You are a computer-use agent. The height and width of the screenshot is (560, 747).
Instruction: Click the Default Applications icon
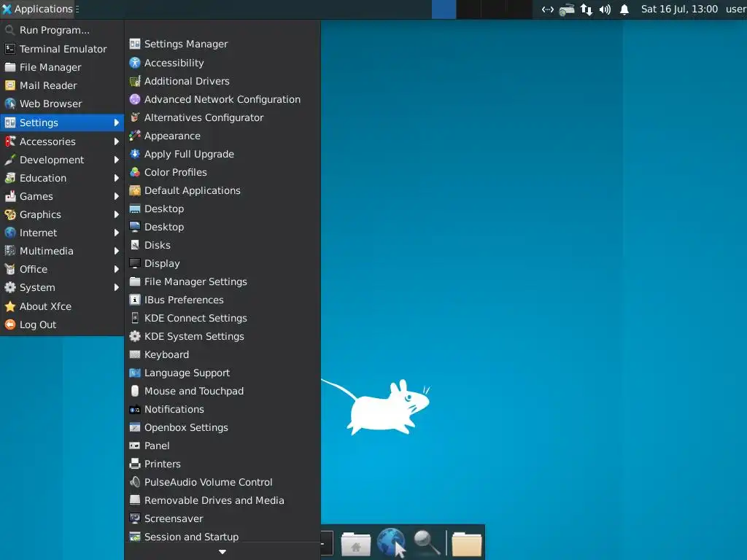pyautogui.click(x=135, y=190)
